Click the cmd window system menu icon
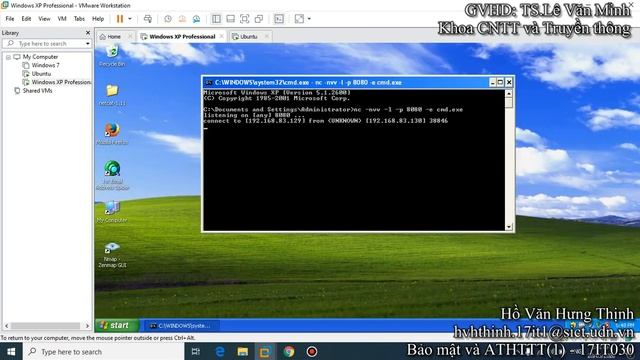This screenshot has width=640, height=360. coord(208,82)
